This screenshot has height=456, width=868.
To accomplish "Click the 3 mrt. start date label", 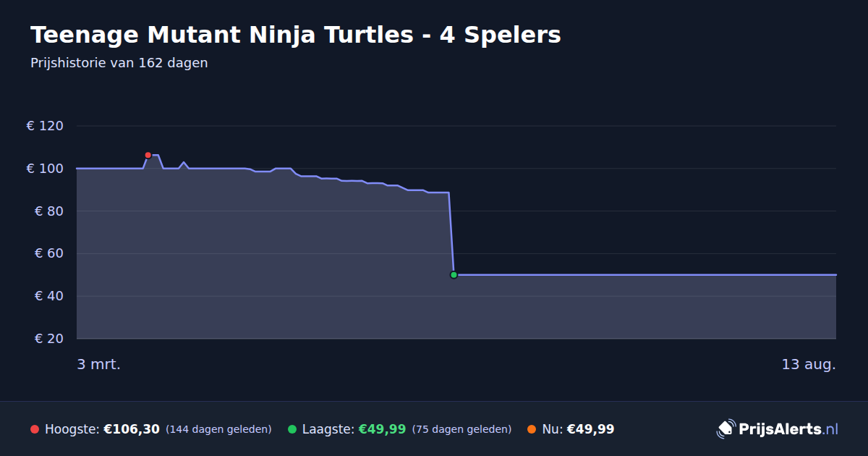I will pyautogui.click(x=99, y=364).
